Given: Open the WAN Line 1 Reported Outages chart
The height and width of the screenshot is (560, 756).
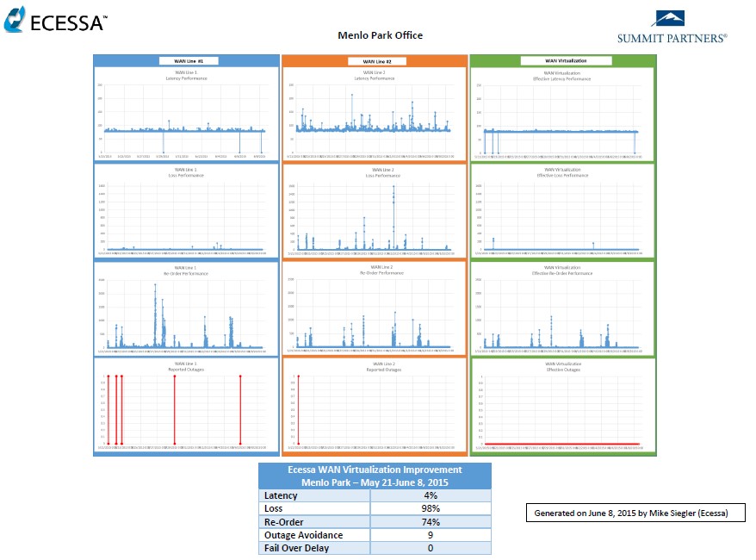Looking at the screenshot, I should point(186,405).
